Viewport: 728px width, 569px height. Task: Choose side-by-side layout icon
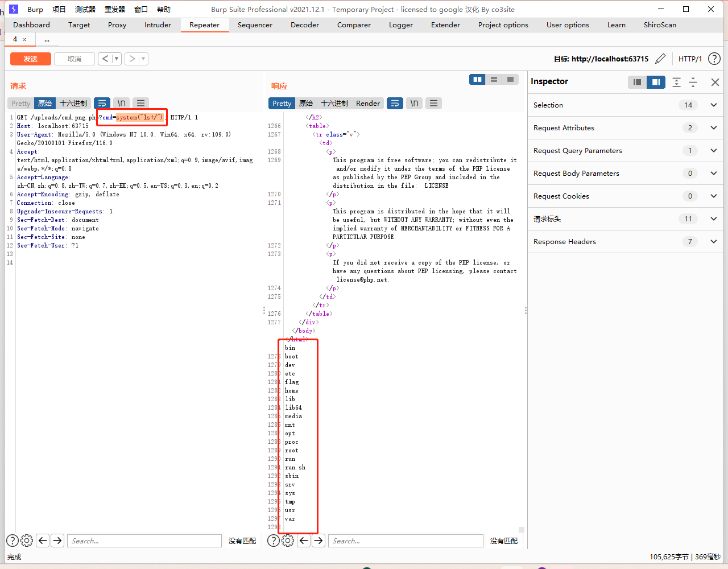[x=477, y=80]
